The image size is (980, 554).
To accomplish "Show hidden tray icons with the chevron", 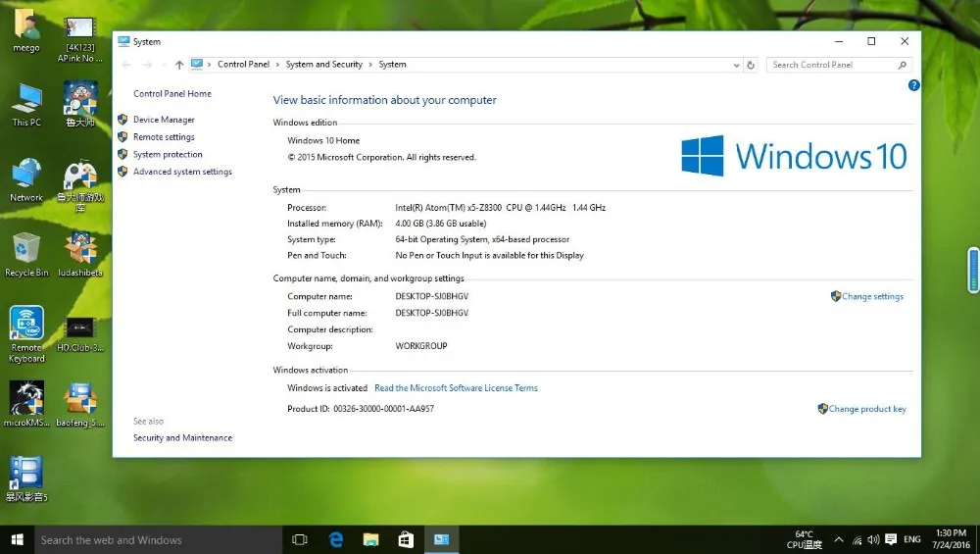I will 839,539.
